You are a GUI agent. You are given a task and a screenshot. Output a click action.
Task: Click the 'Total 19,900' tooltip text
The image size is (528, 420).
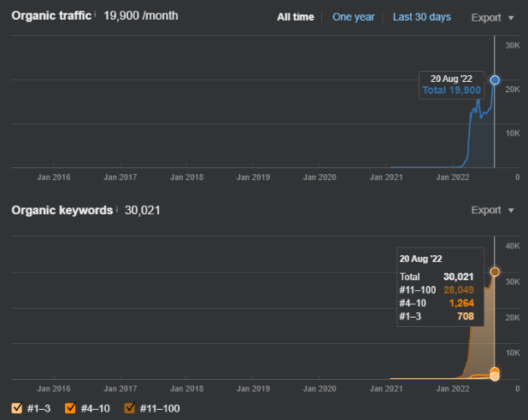pos(452,90)
